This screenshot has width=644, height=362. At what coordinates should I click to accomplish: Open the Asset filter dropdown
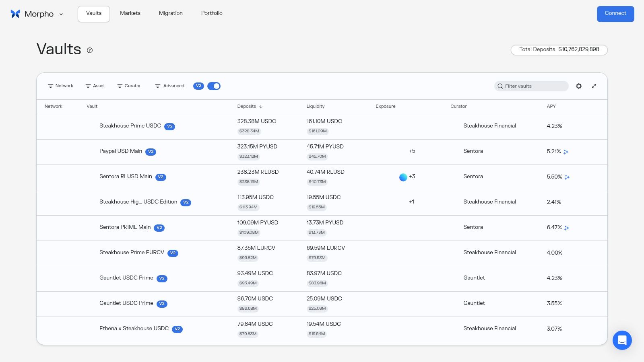[95, 86]
